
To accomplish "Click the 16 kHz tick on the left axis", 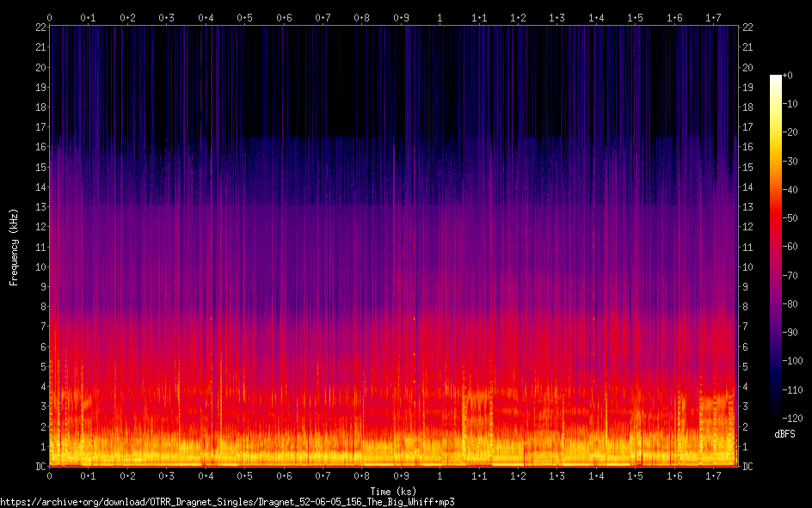I will point(40,147).
